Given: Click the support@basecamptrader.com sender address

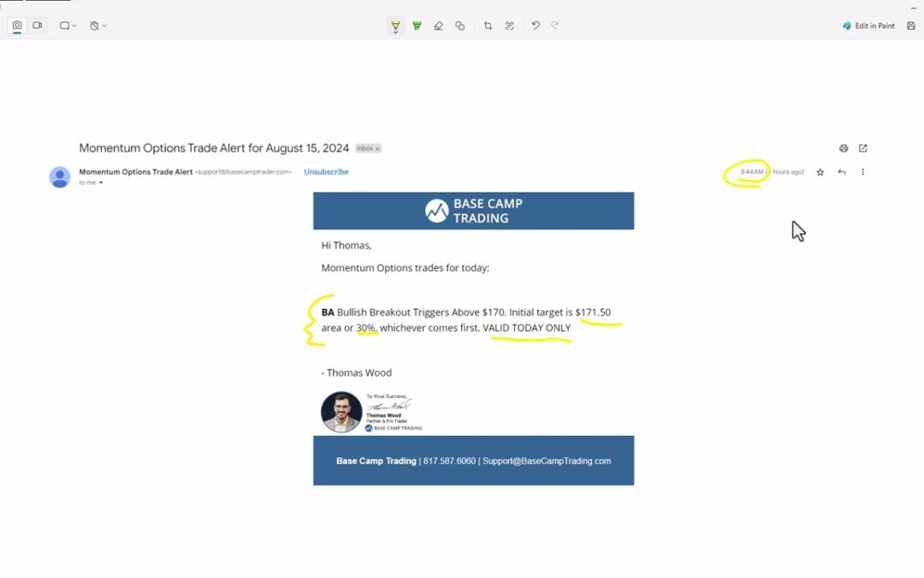Looking at the screenshot, I should point(243,172).
